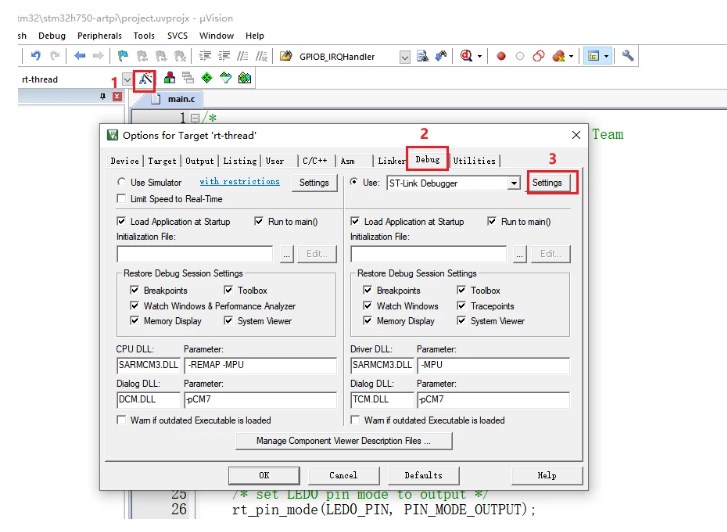Close the project side panel

(117, 96)
